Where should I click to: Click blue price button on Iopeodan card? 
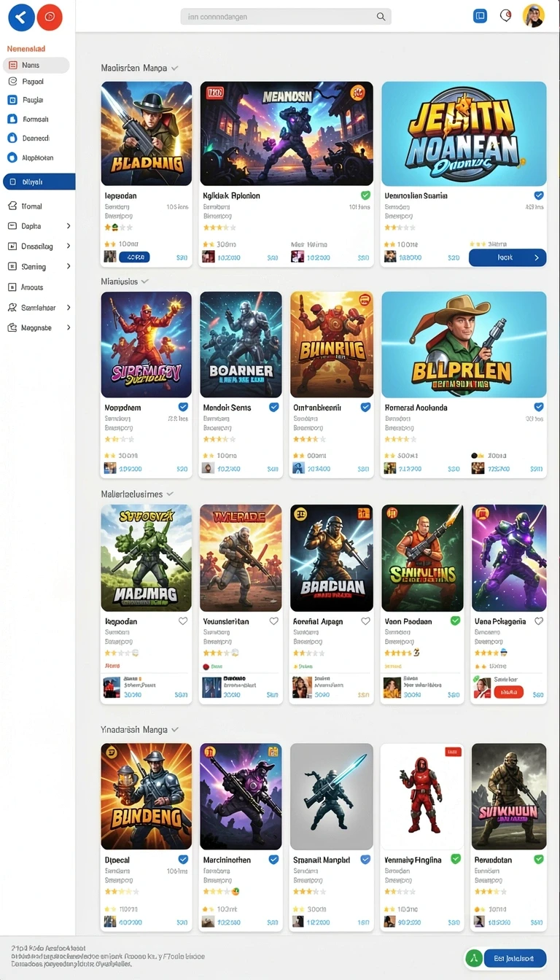(x=134, y=257)
